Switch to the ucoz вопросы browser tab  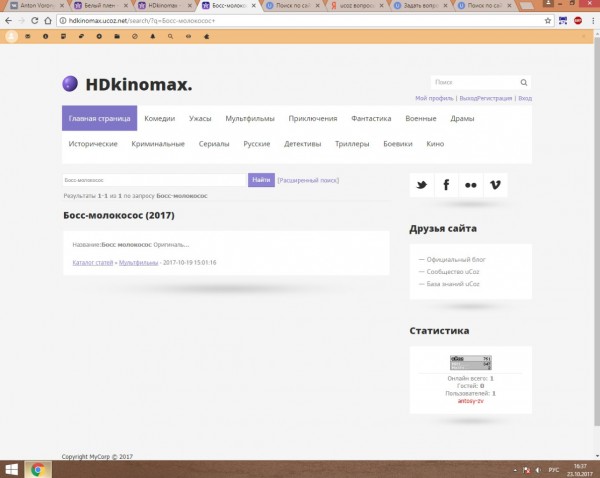[356, 6]
